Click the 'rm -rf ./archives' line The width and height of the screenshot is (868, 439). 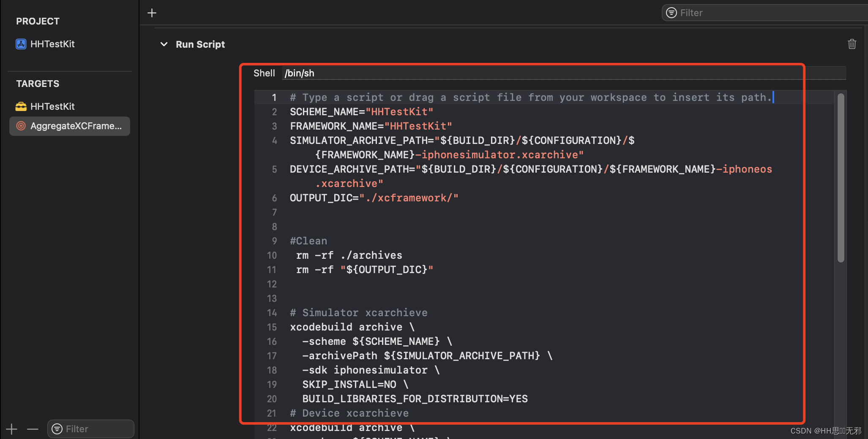(x=349, y=255)
